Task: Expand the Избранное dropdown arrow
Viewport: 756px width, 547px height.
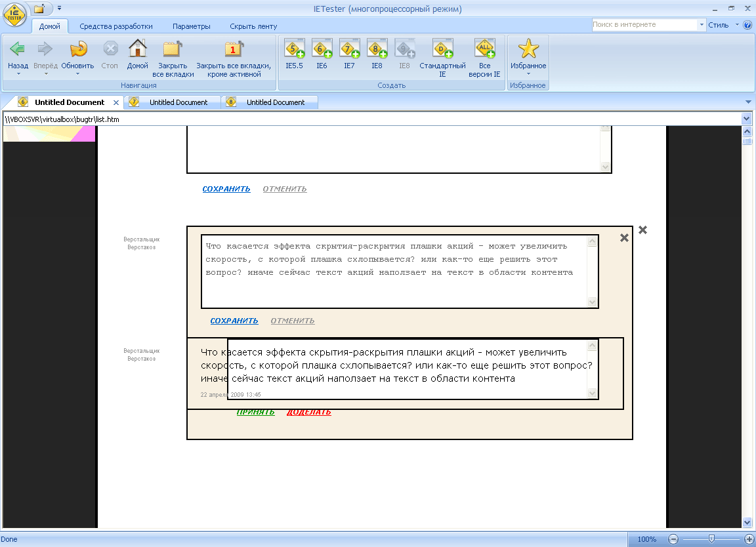Action: coord(528,74)
